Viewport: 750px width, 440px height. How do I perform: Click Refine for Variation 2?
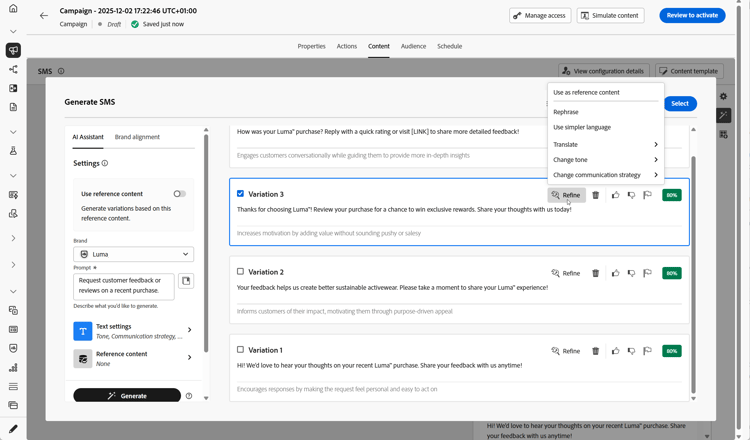[566, 273]
